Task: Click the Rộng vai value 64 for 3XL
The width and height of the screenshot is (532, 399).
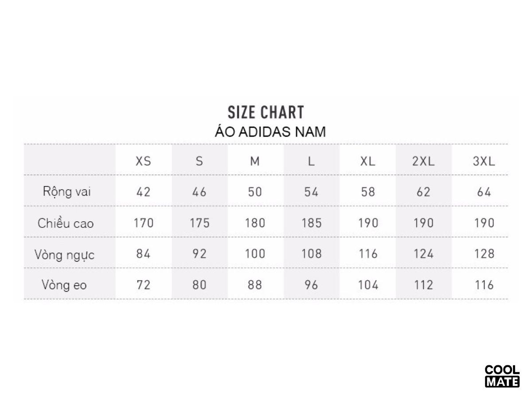Action: tap(484, 192)
